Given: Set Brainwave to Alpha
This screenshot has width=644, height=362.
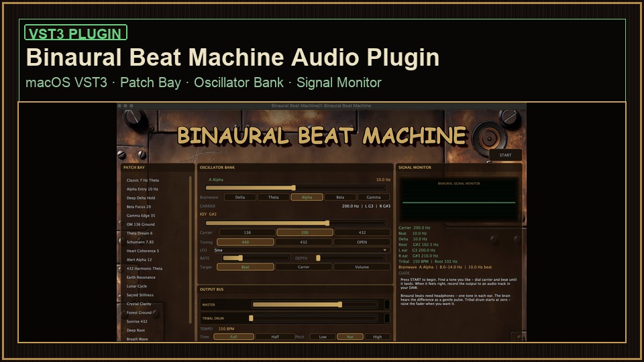Looking at the screenshot, I should [x=307, y=197].
